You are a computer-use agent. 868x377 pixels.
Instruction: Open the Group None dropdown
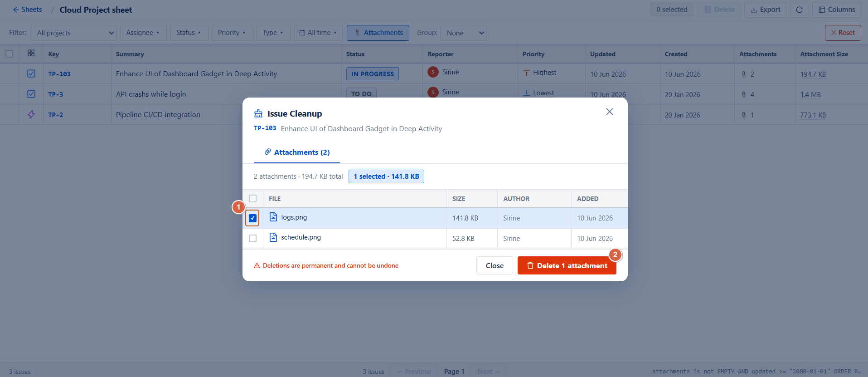(x=463, y=33)
